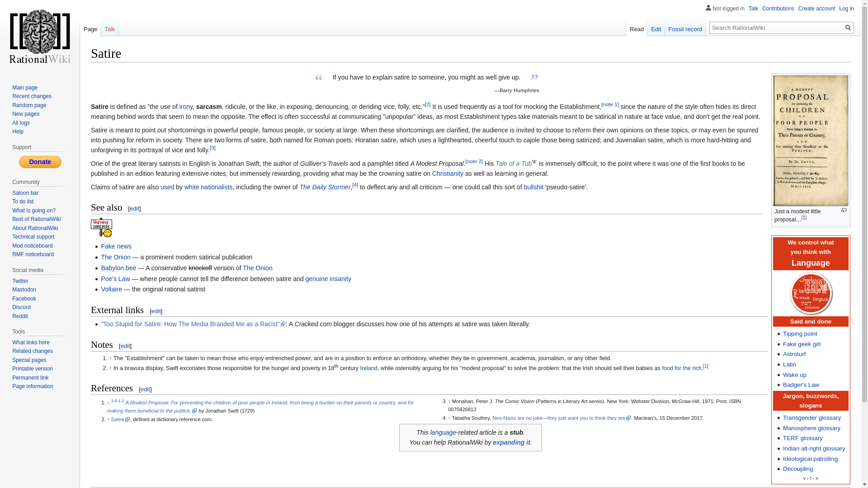Click the Log in link

(x=846, y=9)
